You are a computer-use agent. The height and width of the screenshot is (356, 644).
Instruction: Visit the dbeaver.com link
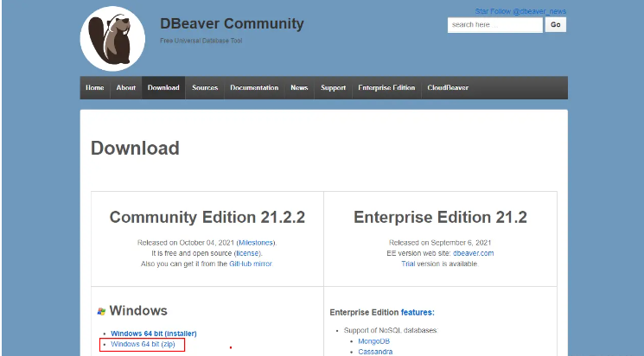473,253
